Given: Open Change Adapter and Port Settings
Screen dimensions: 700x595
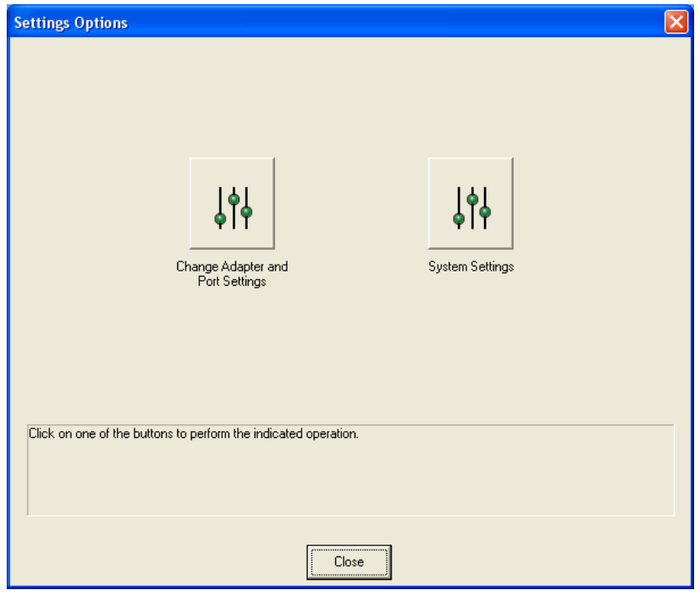Looking at the screenshot, I should tap(232, 203).
